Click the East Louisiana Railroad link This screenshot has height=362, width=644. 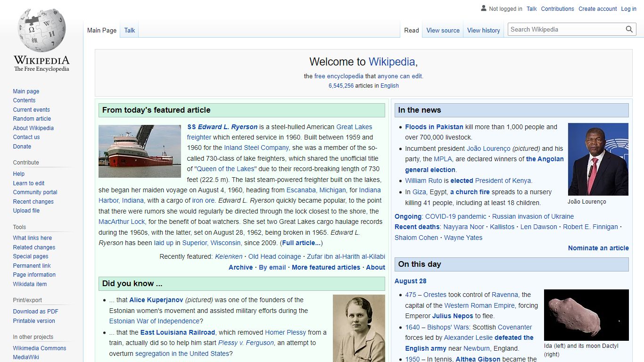click(178, 332)
